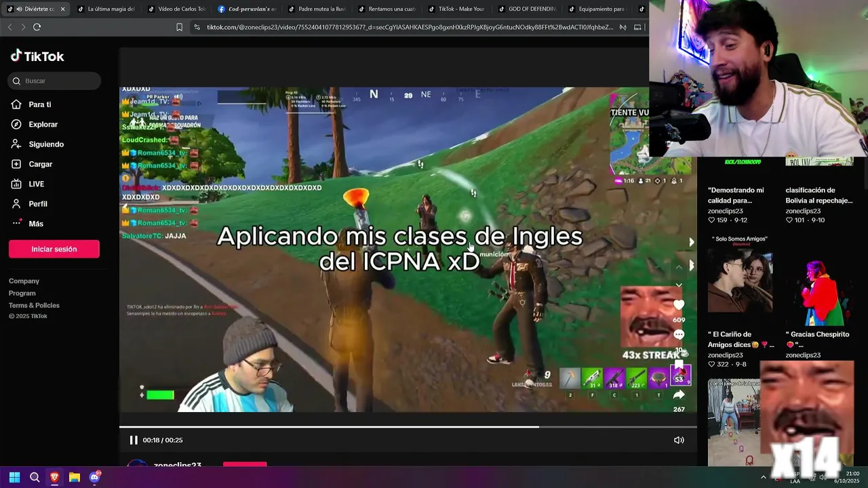Open the Solo Somos Amigos video thumbnail
The height and width of the screenshot is (488, 868).
pyautogui.click(x=740, y=279)
